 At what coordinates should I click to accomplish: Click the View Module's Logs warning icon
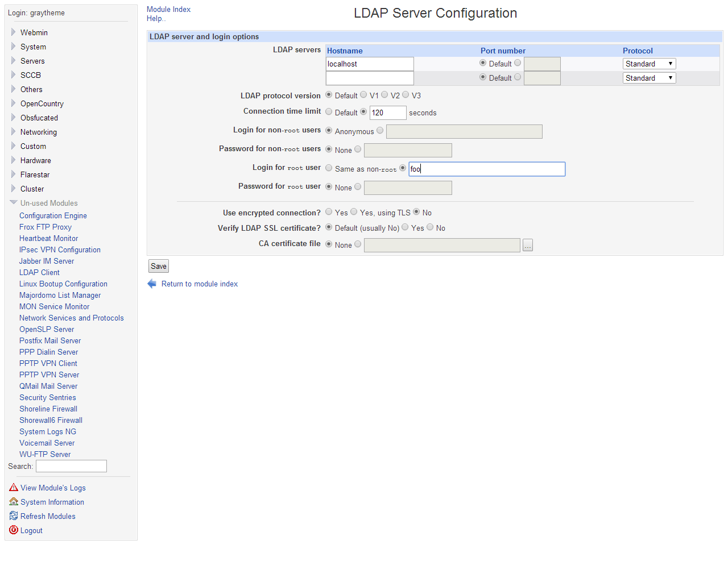[14, 488]
